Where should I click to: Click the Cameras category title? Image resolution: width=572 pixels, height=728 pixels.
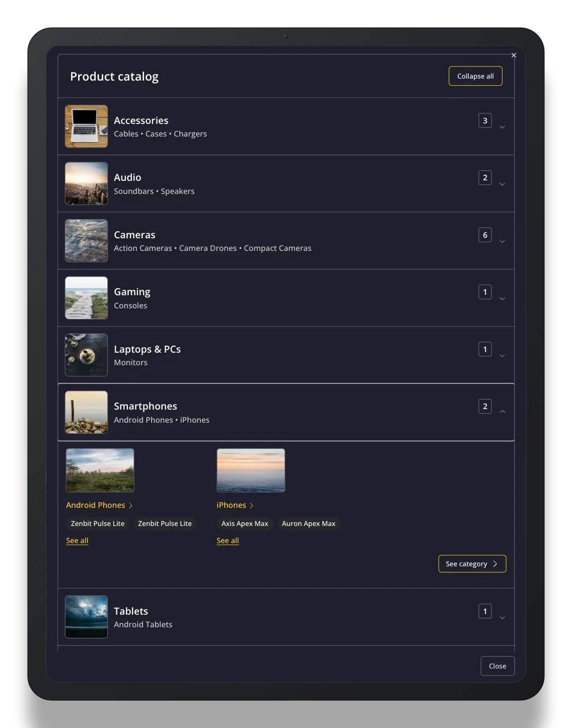[x=134, y=235]
